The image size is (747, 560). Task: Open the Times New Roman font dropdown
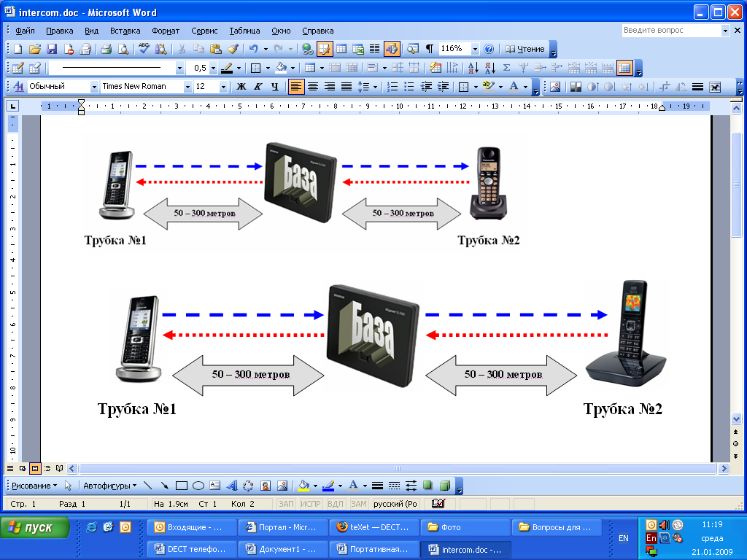(187, 87)
